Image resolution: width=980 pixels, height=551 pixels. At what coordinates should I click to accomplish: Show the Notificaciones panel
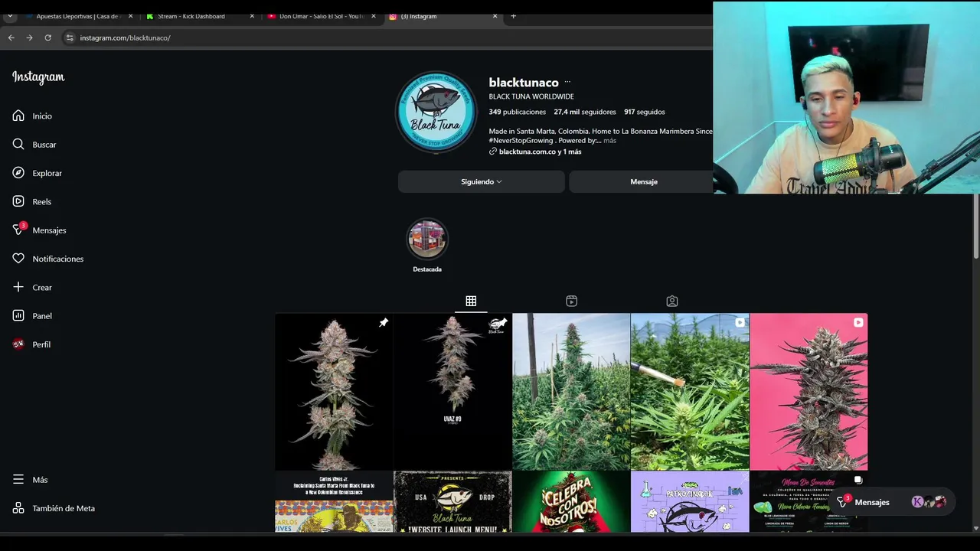pyautogui.click(x=48, y=259)
